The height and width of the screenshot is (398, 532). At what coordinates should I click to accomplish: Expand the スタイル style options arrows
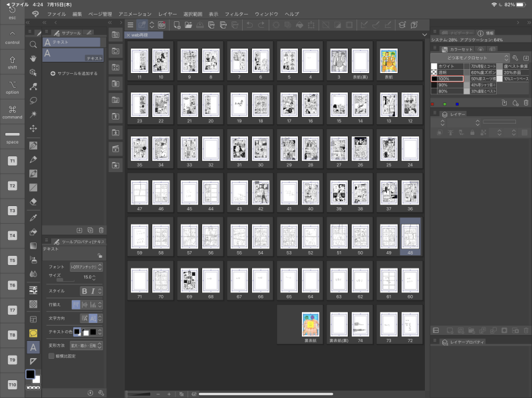(100, 291)
